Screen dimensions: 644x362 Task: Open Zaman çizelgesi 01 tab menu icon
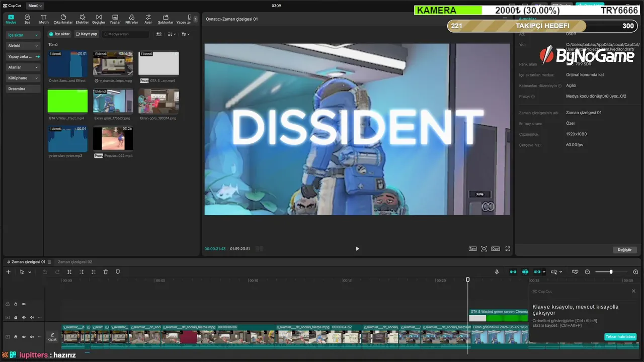tap(49, 262)
